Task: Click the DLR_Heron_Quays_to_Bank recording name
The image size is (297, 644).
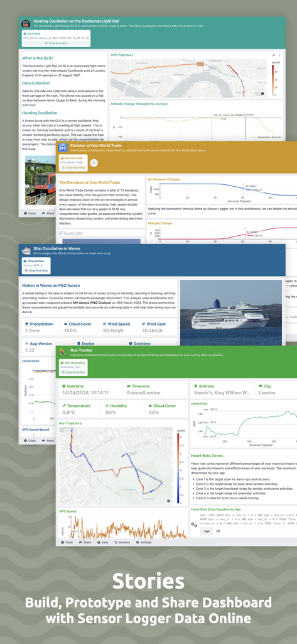Action: coord(56,38)
